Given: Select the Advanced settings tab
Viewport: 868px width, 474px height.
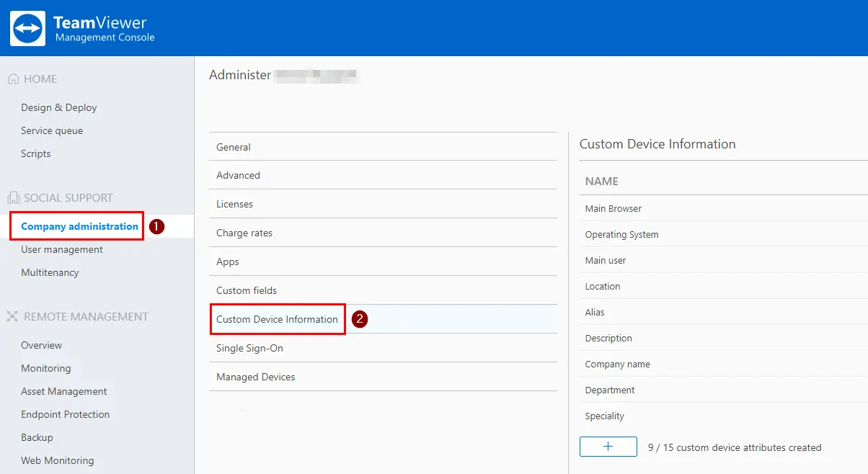Looking at the screenshot, I should tap(383, 175).
